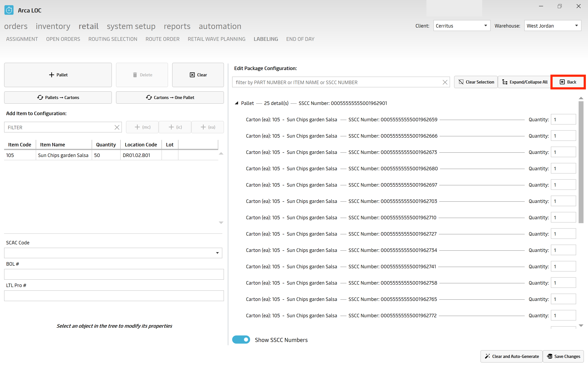Open the inventory menu
Image resolution: width=588 pixels, height=392 pixels.
pyautogui.click(x=53, y=26)
